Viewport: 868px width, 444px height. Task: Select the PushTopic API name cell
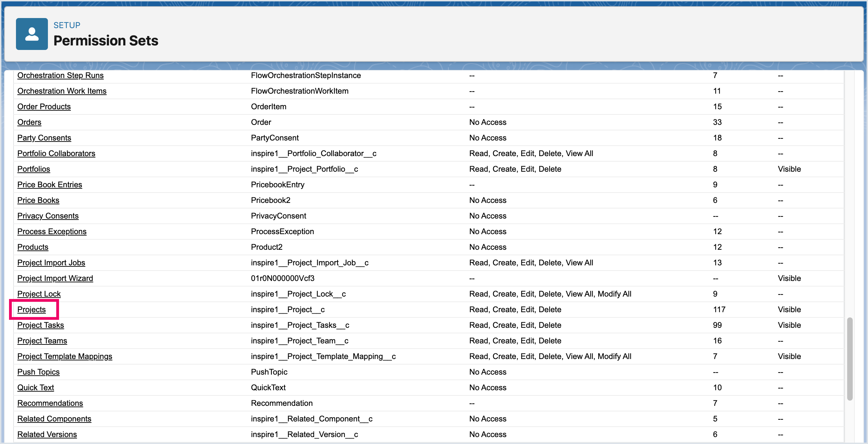269,372
